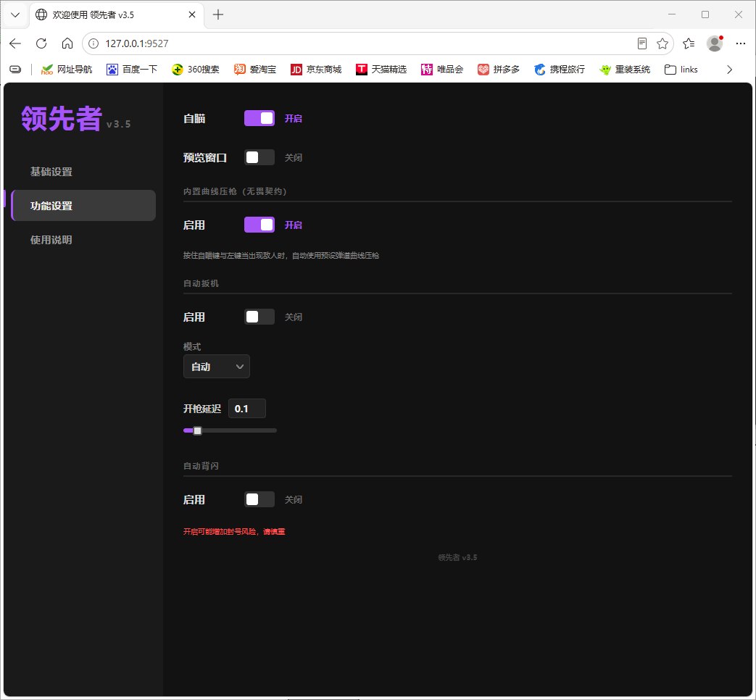The width and height of the screenshot is (756, 700).
Task: Reload the page with refresh icon
Action: [x=41, y=43]
